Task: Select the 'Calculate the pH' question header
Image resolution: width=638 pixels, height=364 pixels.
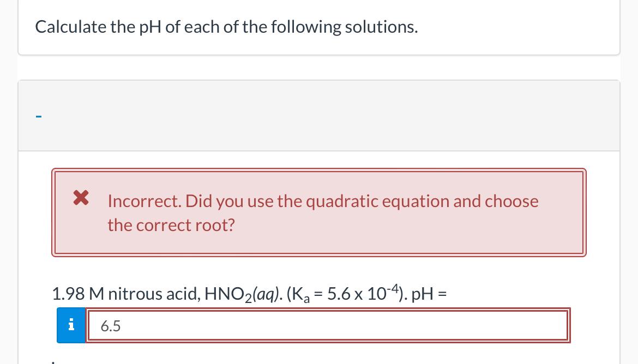Action: (226, 26)
